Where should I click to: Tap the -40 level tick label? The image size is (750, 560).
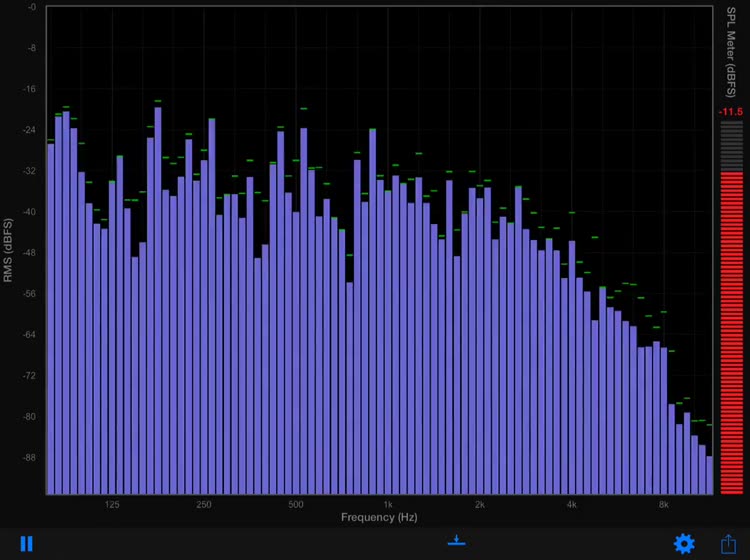click(29, 212)
